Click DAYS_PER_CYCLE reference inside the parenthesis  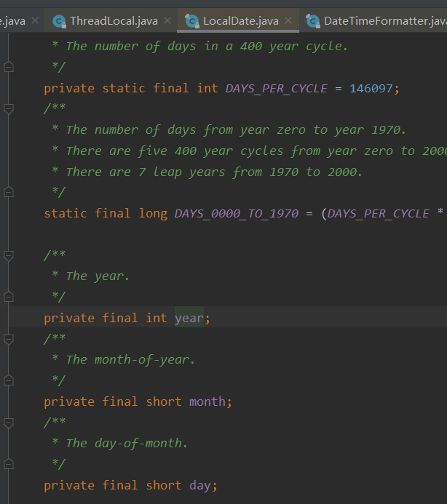(378, 214)
